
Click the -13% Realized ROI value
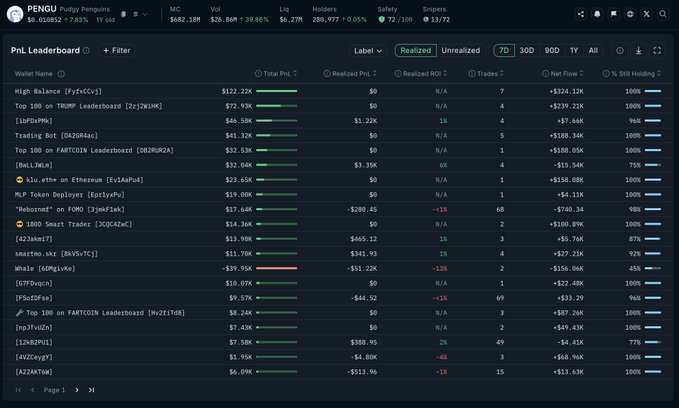click(440, 269)
